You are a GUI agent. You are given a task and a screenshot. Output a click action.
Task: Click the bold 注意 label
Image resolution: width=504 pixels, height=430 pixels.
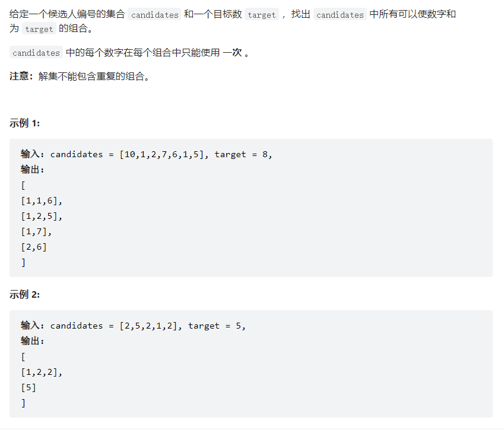tap(21, 77)
